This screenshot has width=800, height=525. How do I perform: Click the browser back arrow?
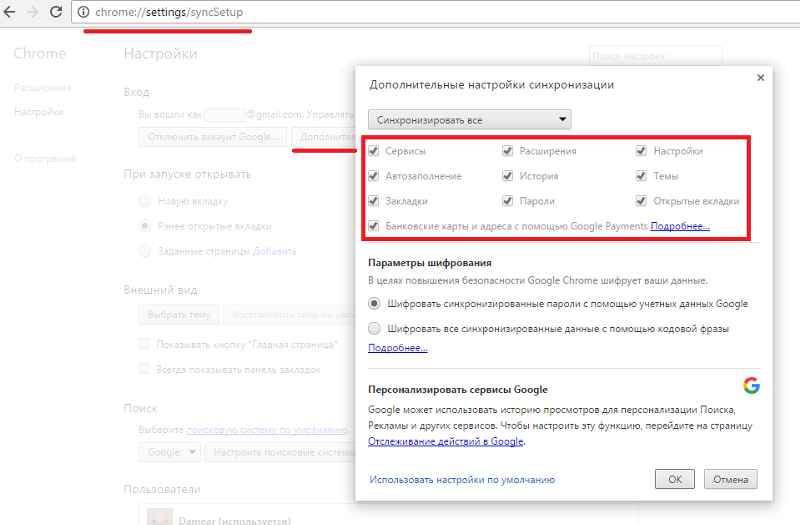pos(9,12)
